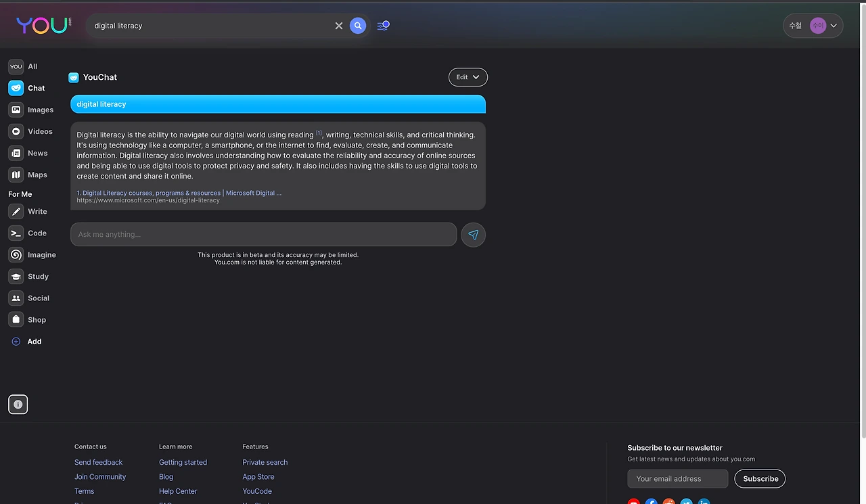The width and height of the screenshot is (866, 504).
Task: Switch to the Maps tab
Action: click(x=28, y=175)
